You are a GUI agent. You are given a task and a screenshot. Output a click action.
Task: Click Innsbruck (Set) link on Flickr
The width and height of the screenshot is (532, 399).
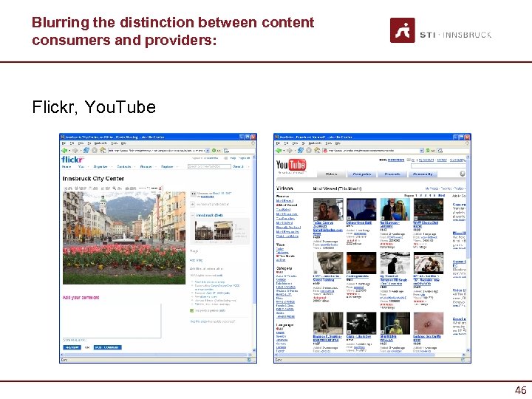click(x=209, y=215)
